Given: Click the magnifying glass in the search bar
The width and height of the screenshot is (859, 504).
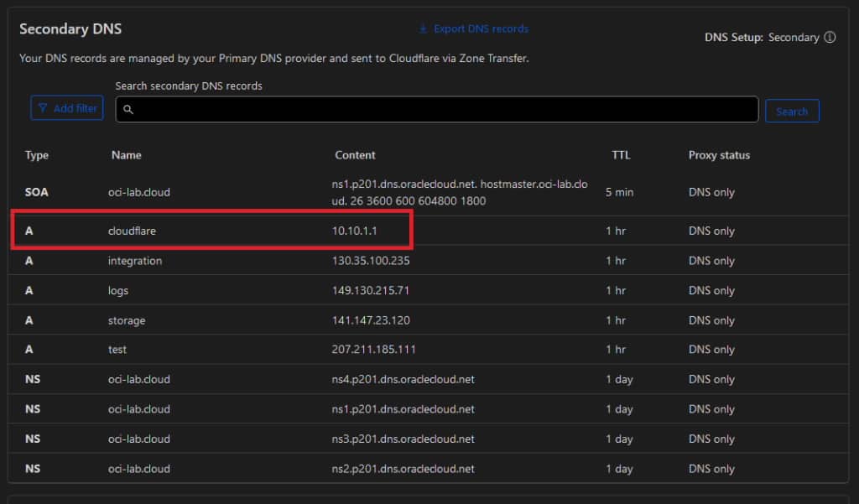Looking at the screenshot, I should (128, 110).
